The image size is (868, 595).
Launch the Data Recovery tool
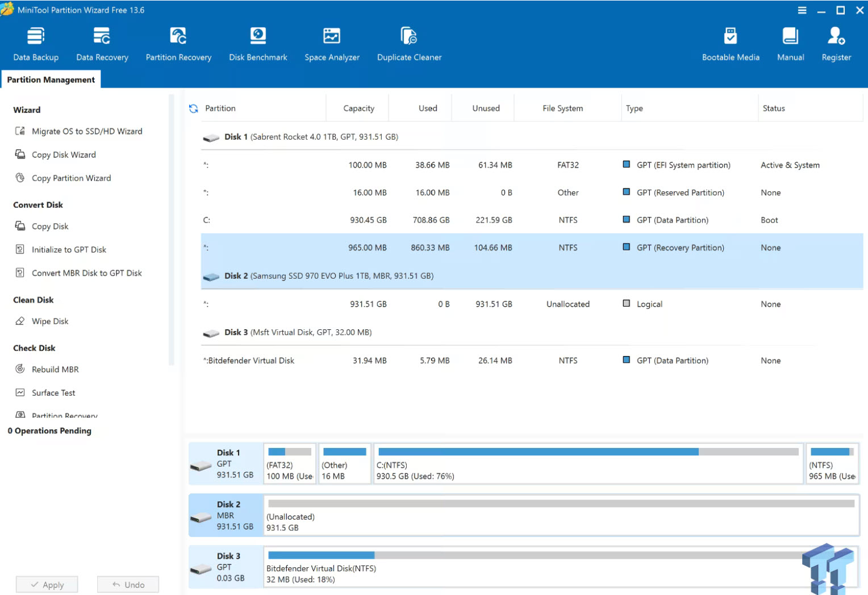pyautogui.click(x=102, y=44)
